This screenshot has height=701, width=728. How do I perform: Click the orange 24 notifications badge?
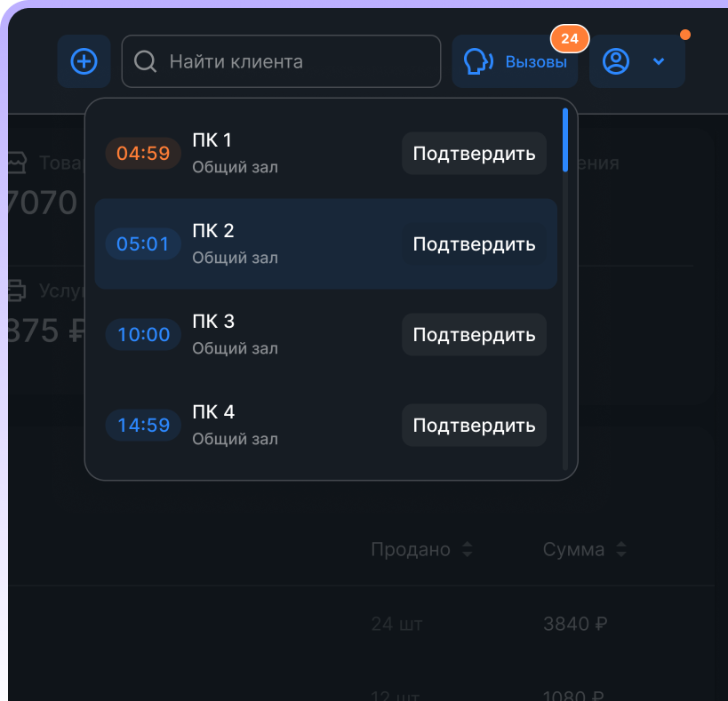click(570, 38)
